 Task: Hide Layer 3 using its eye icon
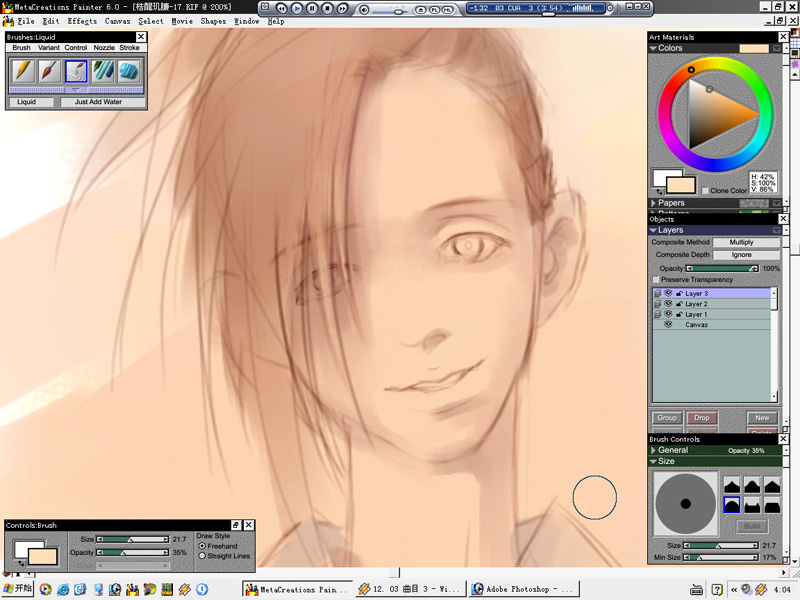tap(668, 293)
